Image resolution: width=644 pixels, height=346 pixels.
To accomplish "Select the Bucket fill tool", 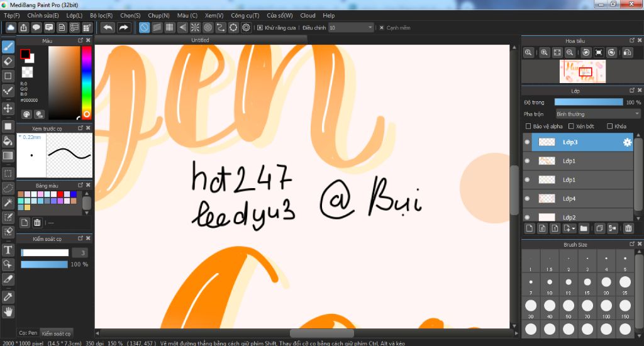I will (8, 141).
